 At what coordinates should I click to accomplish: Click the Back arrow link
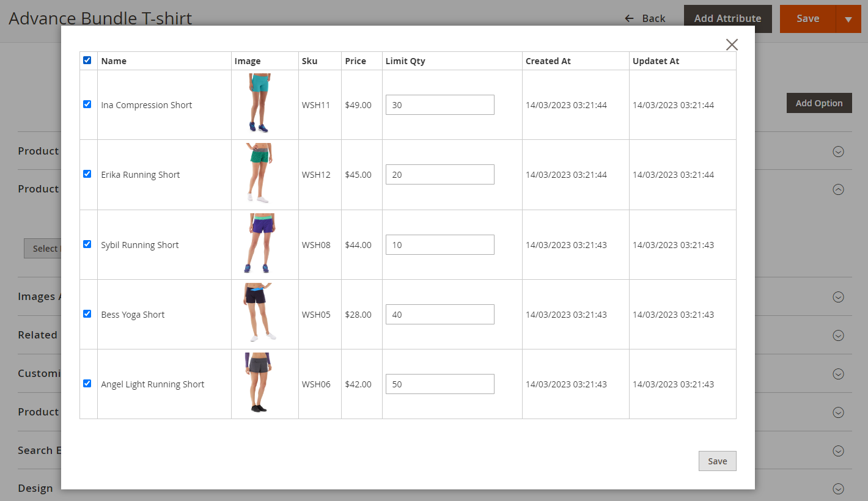(x=645, y=19)
